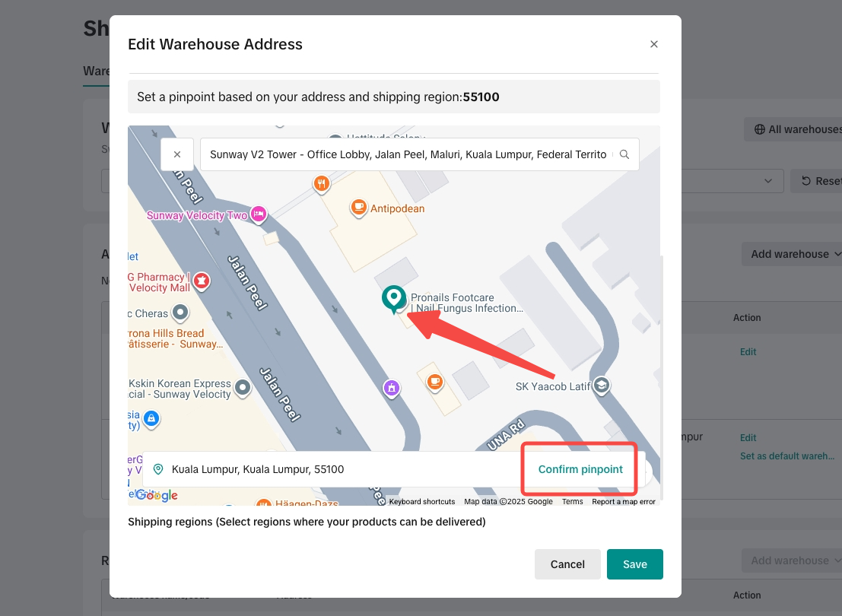The height and width of the screenshot is (616, 842).
Task: Click the purple place of worship marker
Action: [x=392, y=388]
